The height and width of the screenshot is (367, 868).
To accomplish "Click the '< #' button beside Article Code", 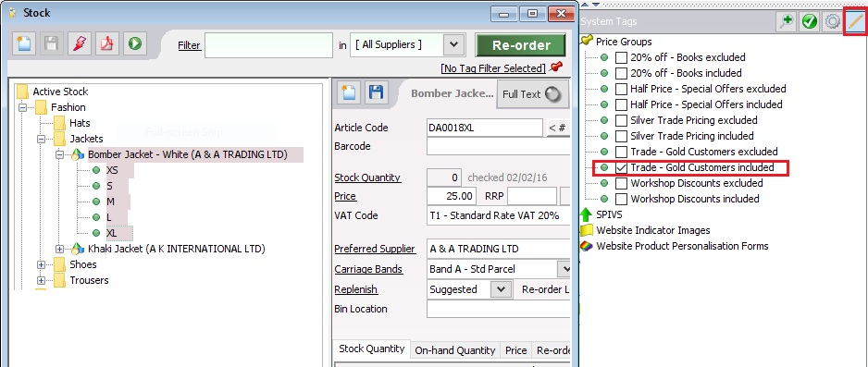I will tap(559, 128).
